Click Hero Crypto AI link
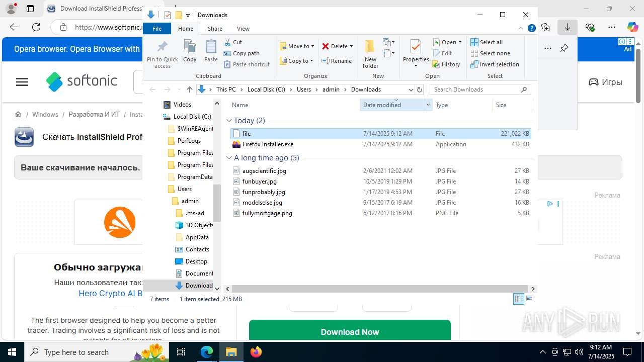The width and height of the screenshot is (644, 362). pos(111,294)
